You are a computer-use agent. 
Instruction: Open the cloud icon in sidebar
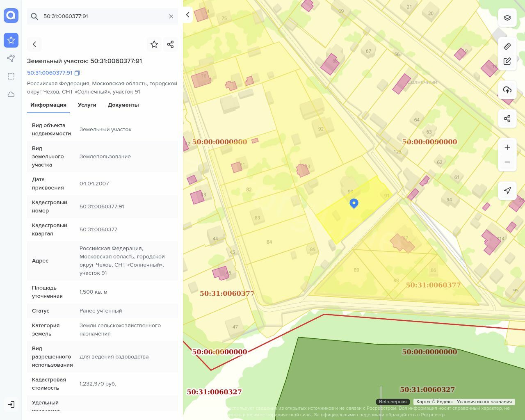tap(11, 94)
